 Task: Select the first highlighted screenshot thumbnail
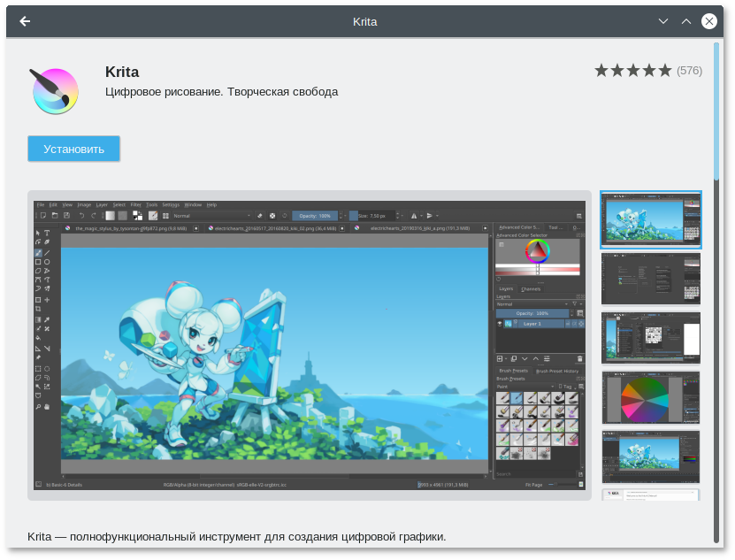click(651, 219)
